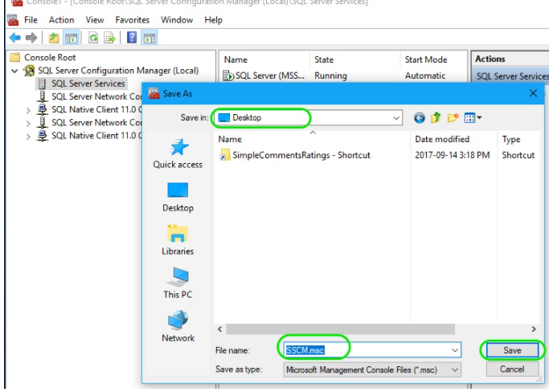This screenshot has height=392, width=549.
Task: Click the Save button
Action: click(512, 350)
